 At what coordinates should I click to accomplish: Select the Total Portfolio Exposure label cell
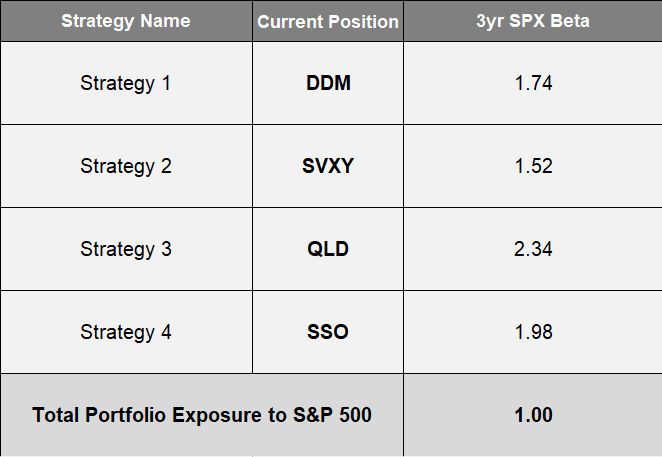pyautogui.click(x=202, y=415)
